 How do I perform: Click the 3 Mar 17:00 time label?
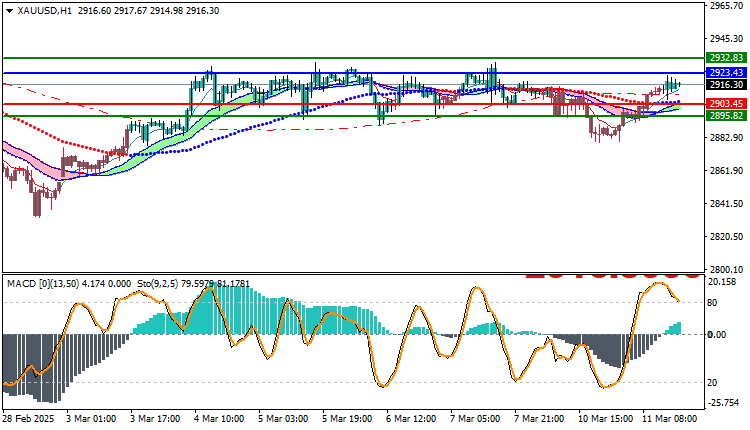(155, 419)
